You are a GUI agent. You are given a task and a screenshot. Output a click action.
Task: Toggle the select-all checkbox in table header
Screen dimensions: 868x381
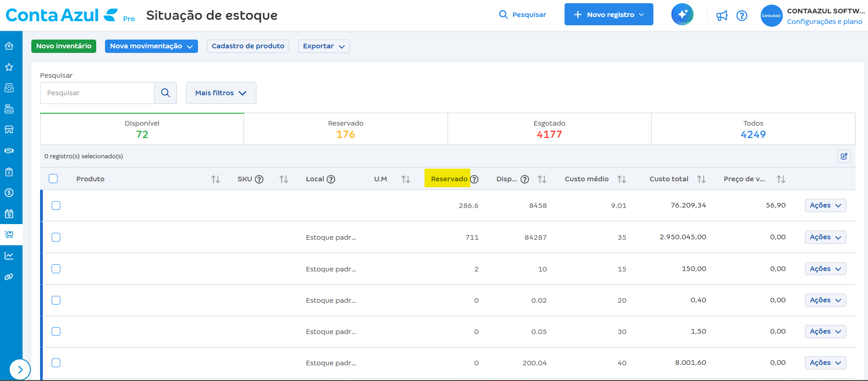coord(53,179)
